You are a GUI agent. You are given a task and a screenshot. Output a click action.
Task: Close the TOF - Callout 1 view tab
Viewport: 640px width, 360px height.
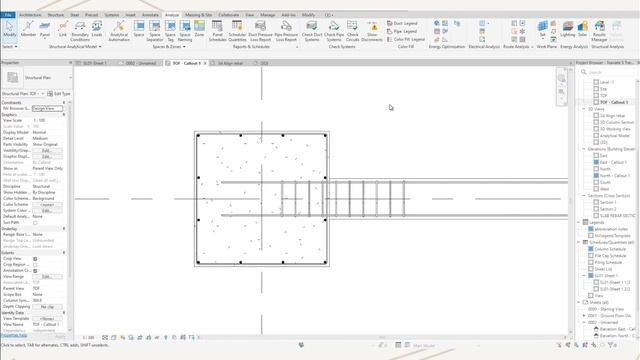pos(205,63)
